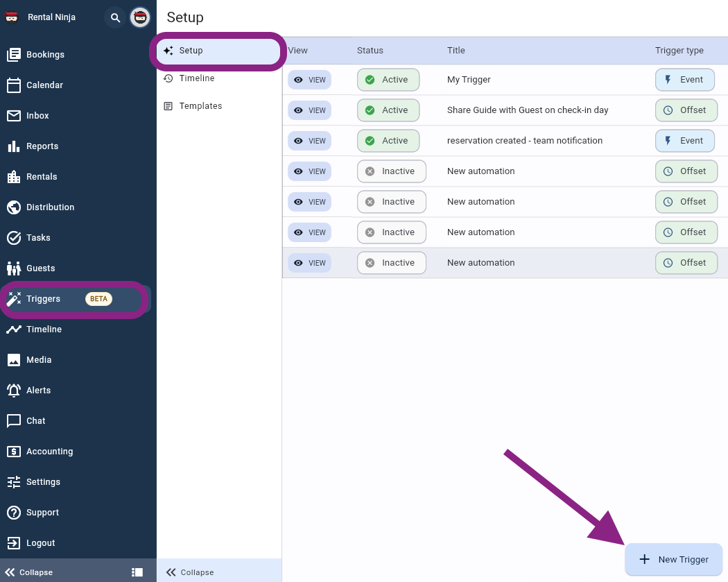The image size is (728, 582).
Task: Click the search magnifier icon
Action: click(x=115, y=17)
